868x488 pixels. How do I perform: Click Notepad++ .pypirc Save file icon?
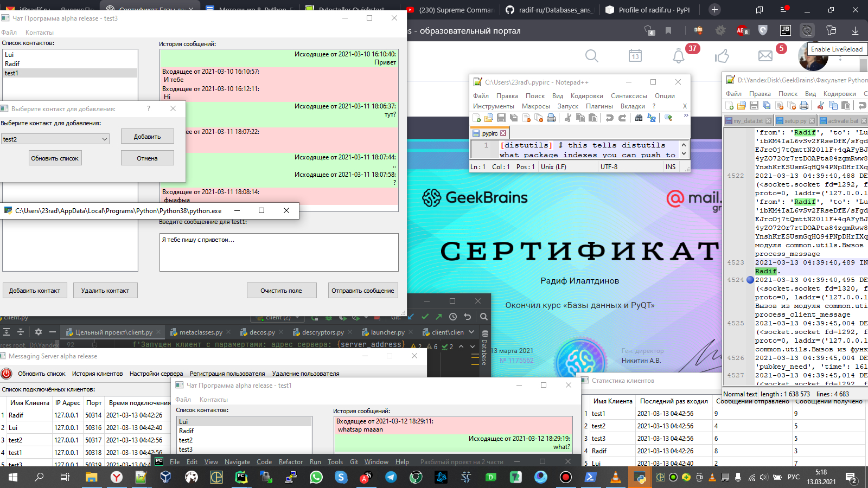click(501, 118)
